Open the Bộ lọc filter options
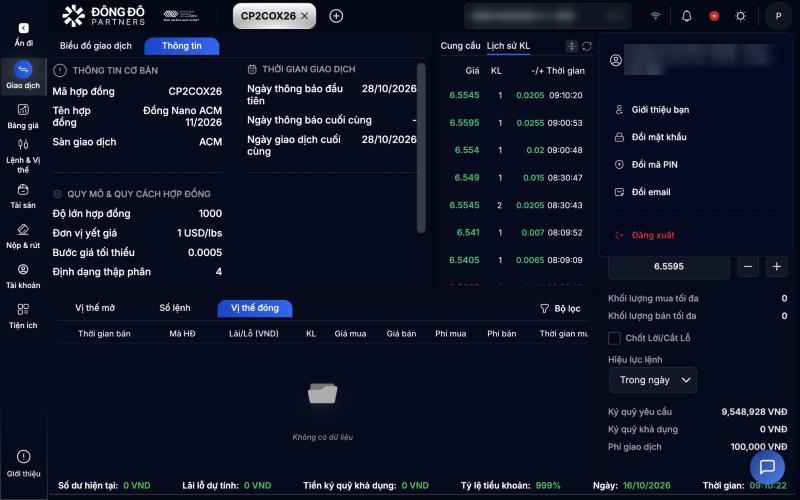The width and height of the screenshot is (800, 500). pyautogui.click(x=560, y=309)
